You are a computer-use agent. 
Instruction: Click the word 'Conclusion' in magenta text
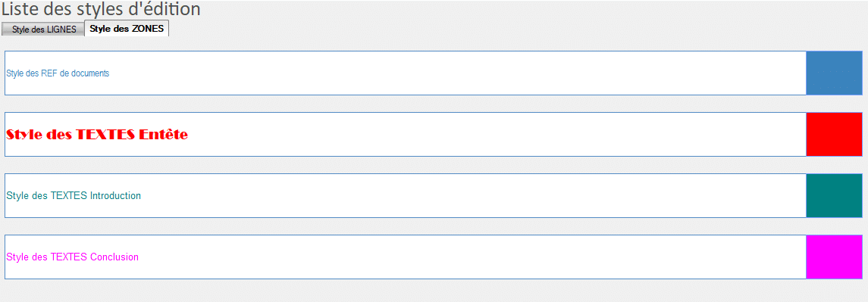click(x=114, y=257)
